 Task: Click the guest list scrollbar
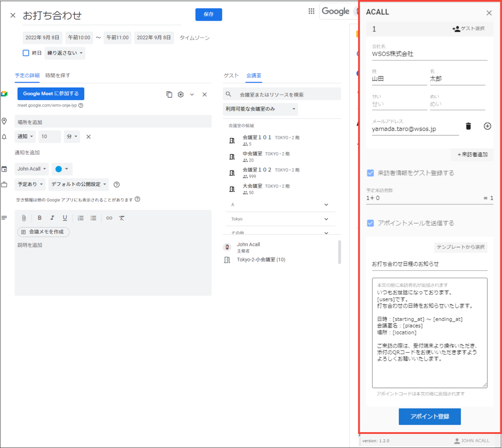tap(339, 252)
